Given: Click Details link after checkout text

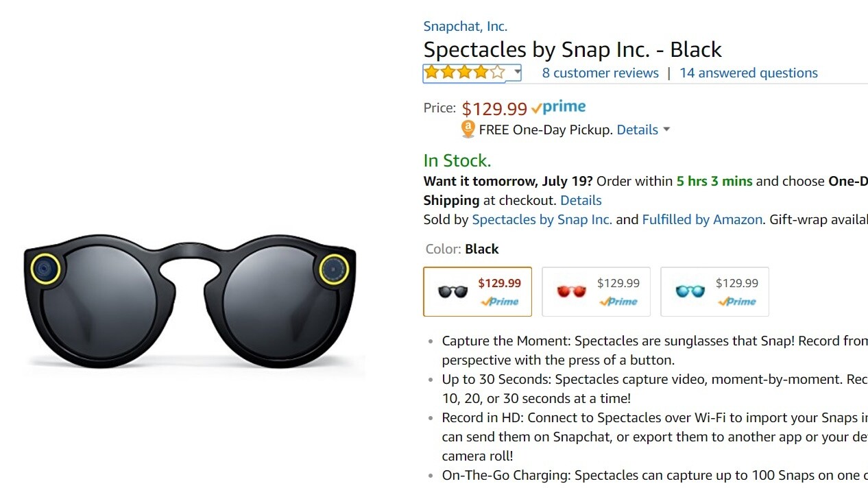Looking at the screenshot, I should [580, 200].
